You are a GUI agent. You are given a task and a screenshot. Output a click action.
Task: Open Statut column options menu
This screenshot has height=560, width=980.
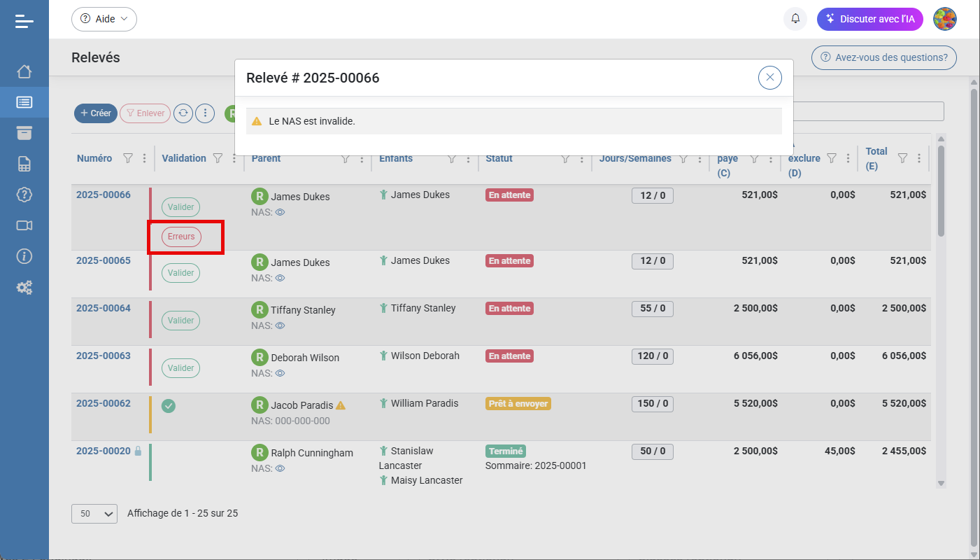[582, 159]
